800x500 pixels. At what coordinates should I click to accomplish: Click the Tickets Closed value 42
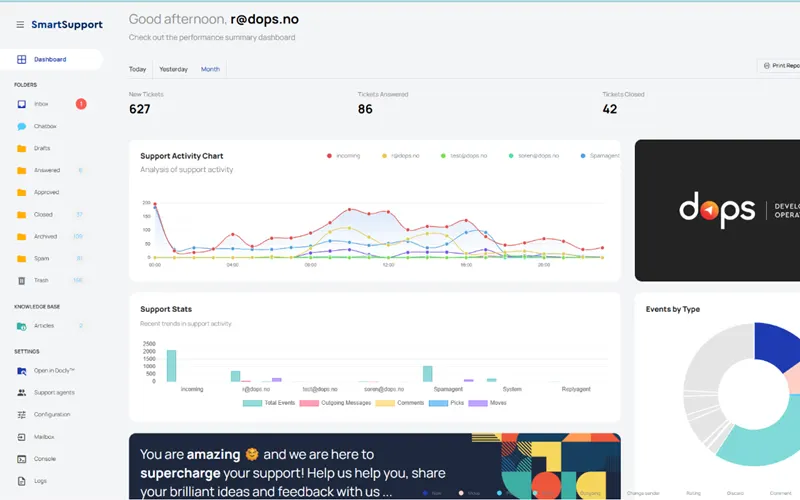point(610,109)
